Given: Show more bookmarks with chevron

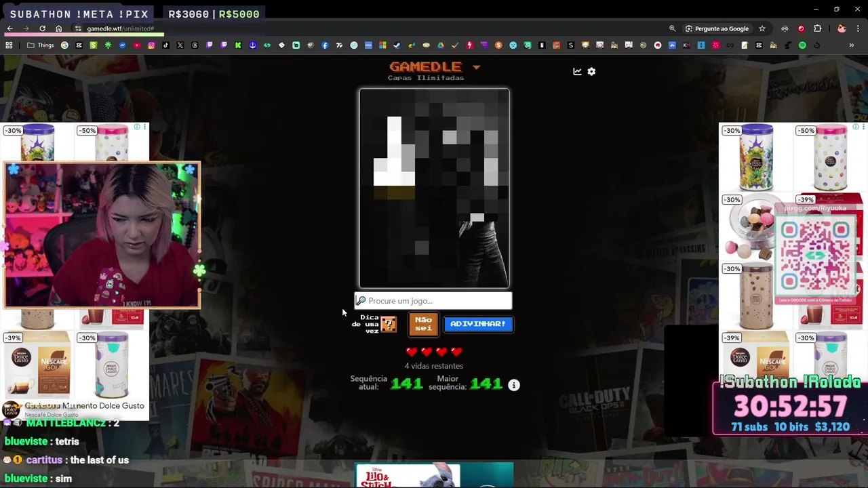Looking at the screenshot, I should click(x=851, y=45).
